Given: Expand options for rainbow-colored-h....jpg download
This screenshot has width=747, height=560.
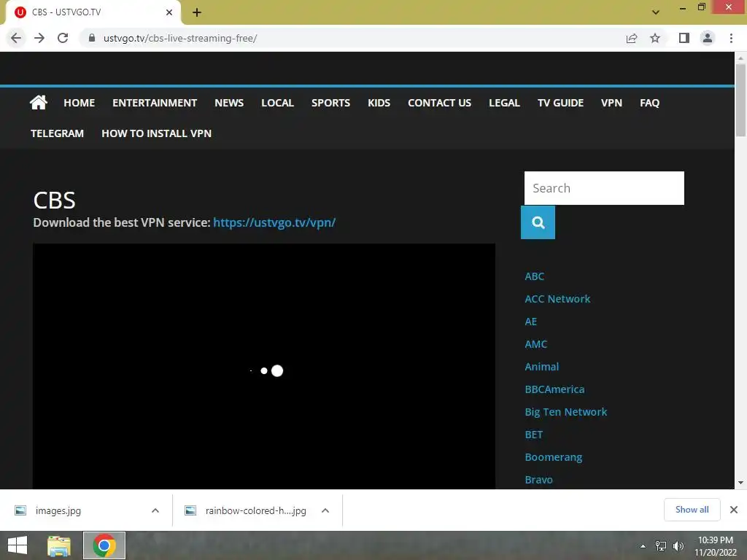Looking at the screenshot, I should 325,510.
